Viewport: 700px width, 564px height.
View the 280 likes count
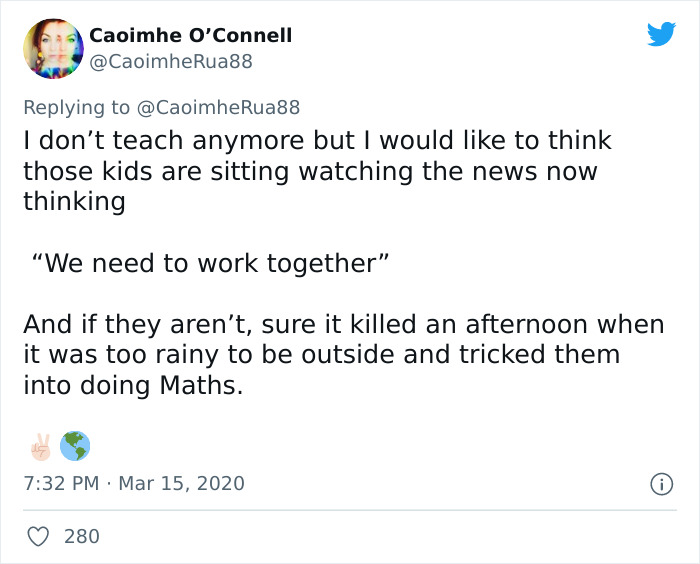coord(82,536)
